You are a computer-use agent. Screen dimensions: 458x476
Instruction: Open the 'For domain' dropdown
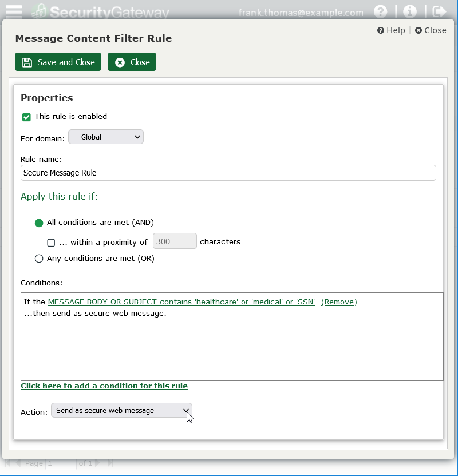(x=106, y=137)
